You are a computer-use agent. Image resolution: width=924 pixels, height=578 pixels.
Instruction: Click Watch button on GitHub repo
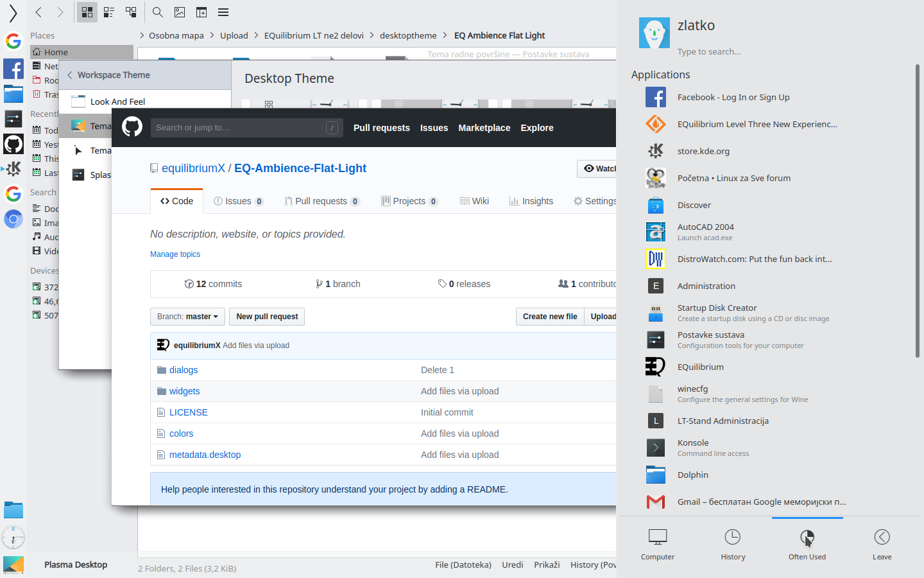[x=597, y=169]
